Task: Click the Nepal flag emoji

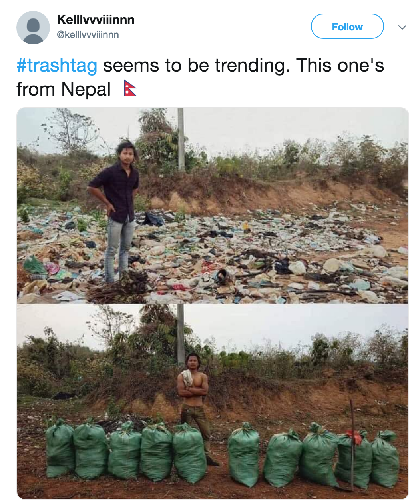Action: 130,88
